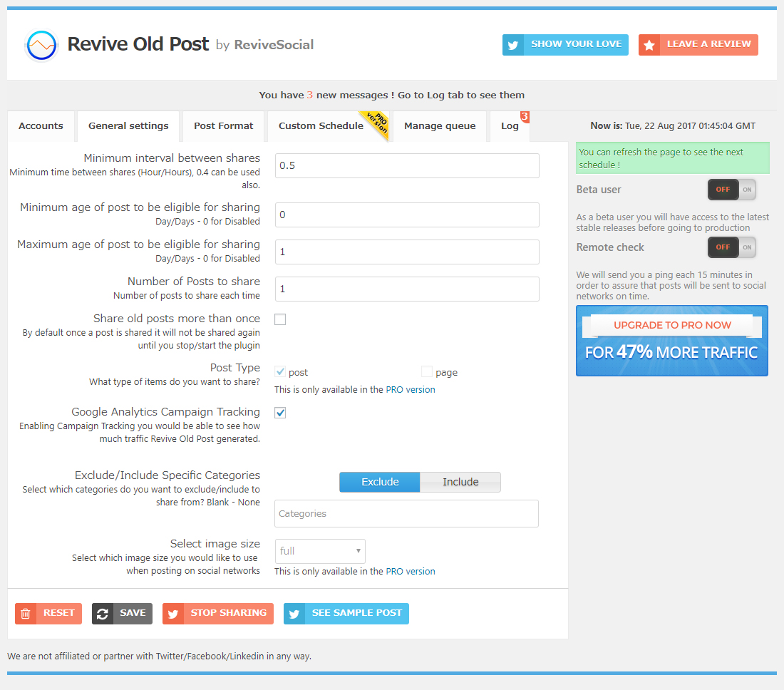Open the image size dropdown
This screenshot has width=784, height=690.
point(320,551)
